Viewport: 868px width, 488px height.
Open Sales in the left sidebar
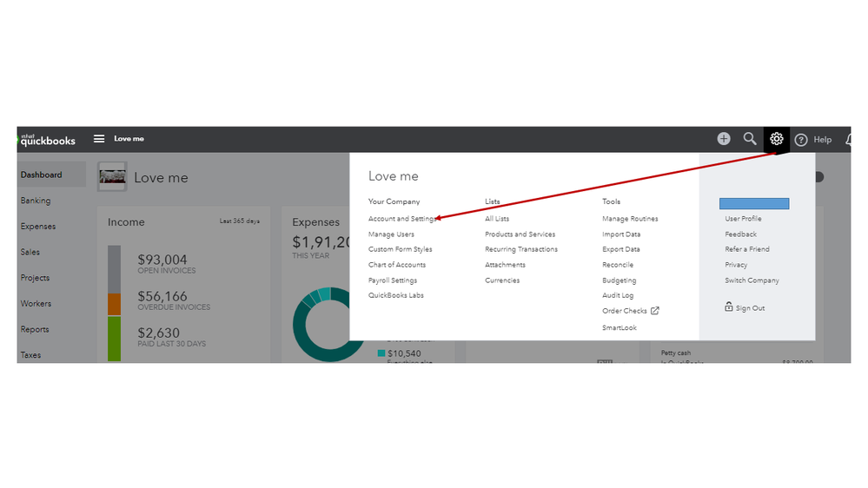pos(30,252)
